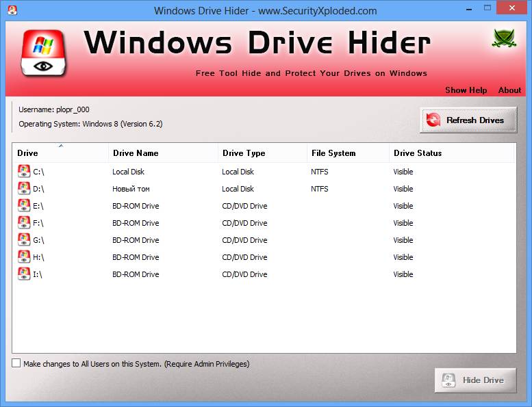
Task: Click CD/DVD Drive type of G:\ row
Action: pyautogui.click(x=244, y=240)
